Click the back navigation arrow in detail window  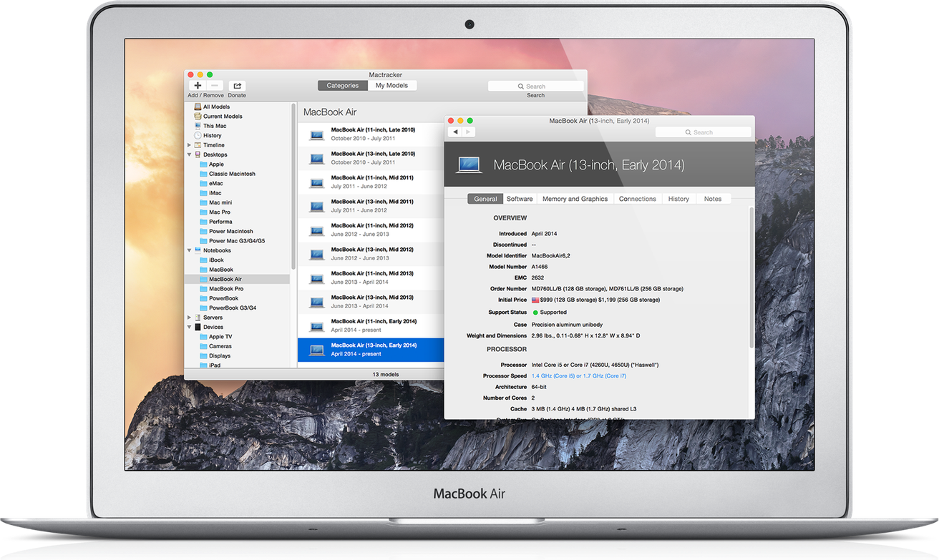456,132
